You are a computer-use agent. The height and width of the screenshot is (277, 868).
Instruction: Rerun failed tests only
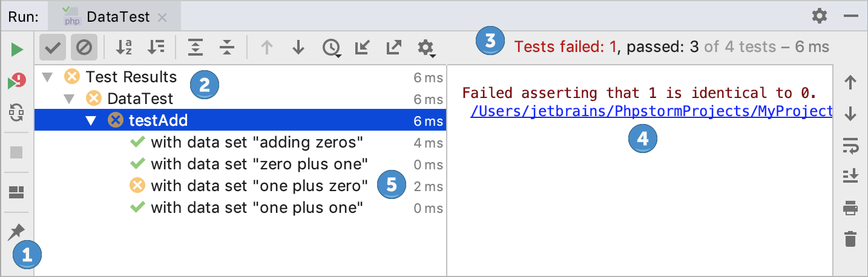click(x=17, y=81)
